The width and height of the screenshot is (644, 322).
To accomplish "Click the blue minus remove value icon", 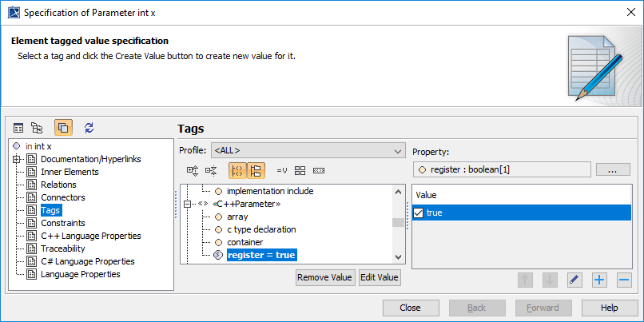I will point(624,280).
